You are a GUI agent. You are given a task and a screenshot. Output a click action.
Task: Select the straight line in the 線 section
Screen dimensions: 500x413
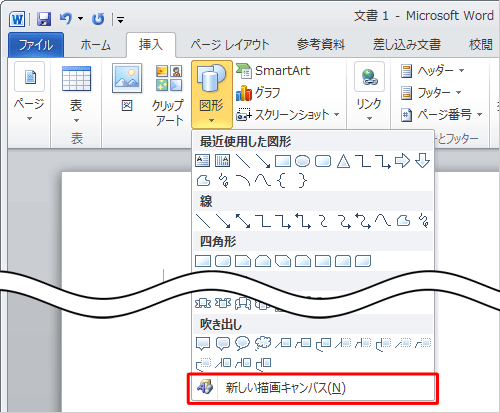pyautogui.click(x=203, y=221)
